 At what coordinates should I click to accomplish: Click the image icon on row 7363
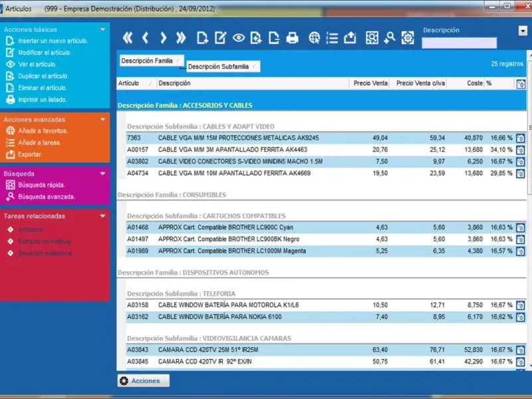[x=521, y=138]
